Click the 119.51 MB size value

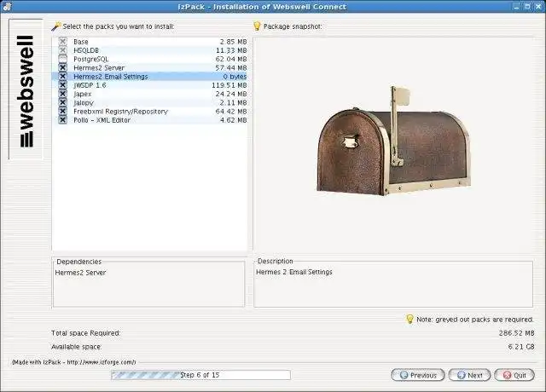tap(229, 85)
